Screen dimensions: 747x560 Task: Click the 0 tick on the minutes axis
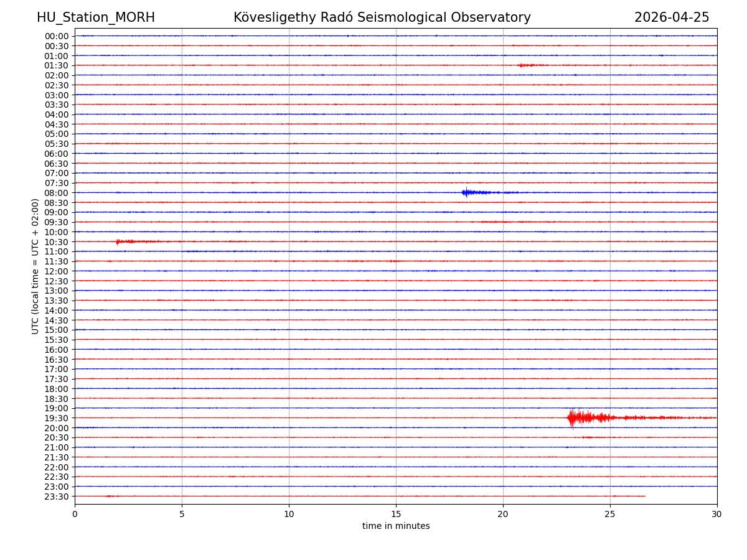click(x=75, y=514)
